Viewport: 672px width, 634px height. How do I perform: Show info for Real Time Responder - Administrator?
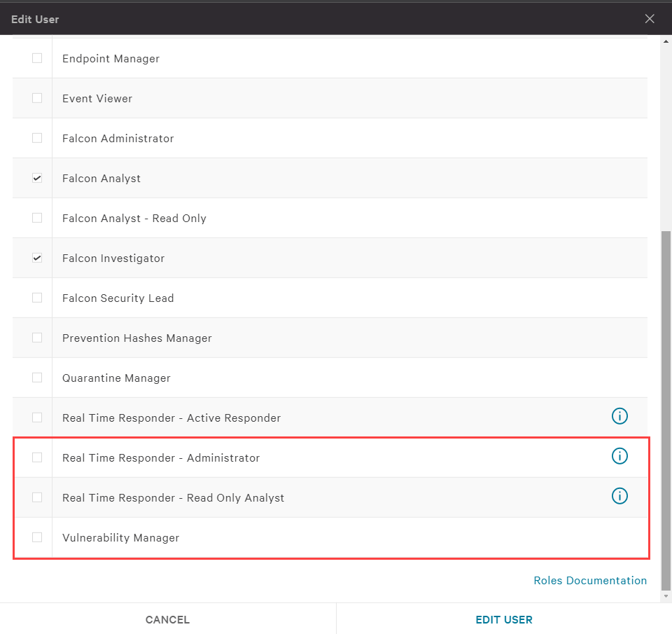coord(619,456)
